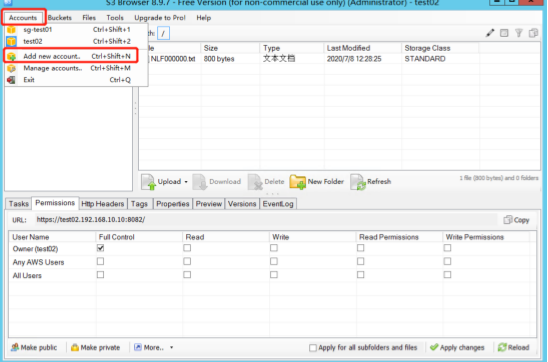Viewport: 548px width, 362px height.
Task: Click the Apply changes button
Action: [x=457, y=348]
